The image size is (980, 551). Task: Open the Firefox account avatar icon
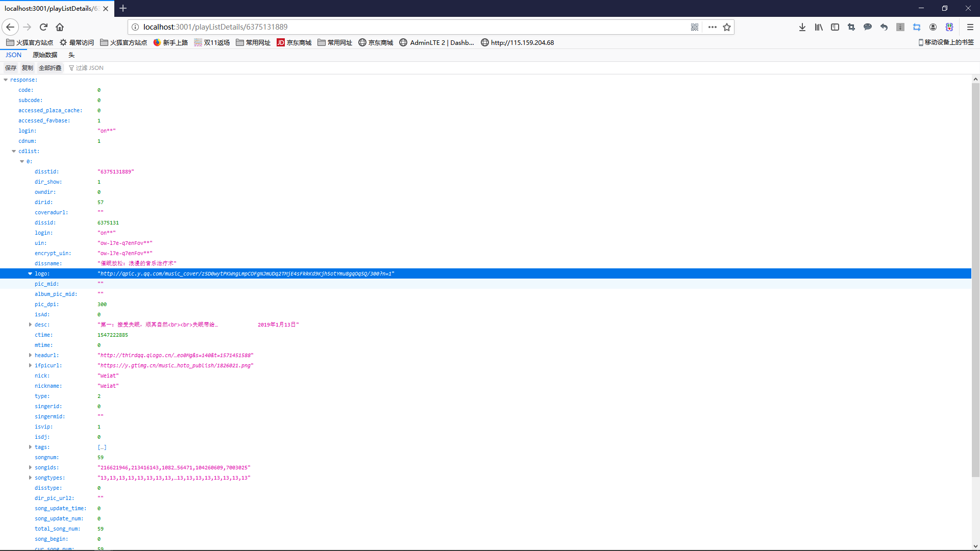933,27
